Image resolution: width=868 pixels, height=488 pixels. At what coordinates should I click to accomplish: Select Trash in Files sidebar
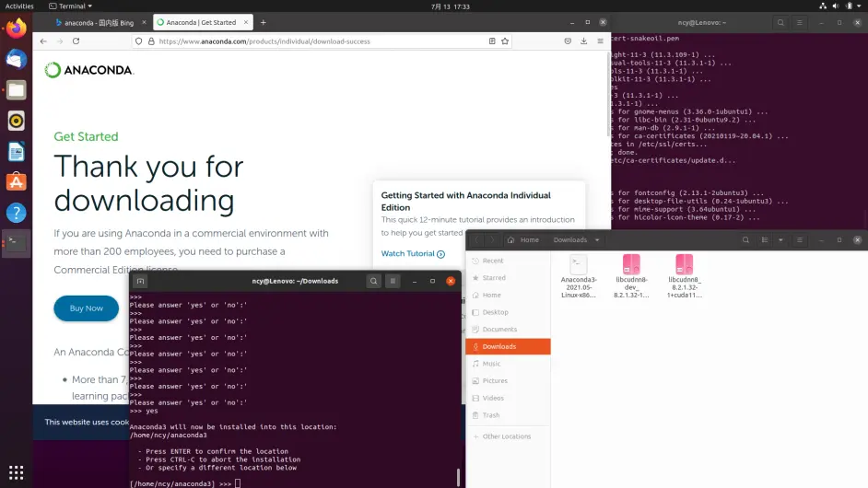click(509, 415)
